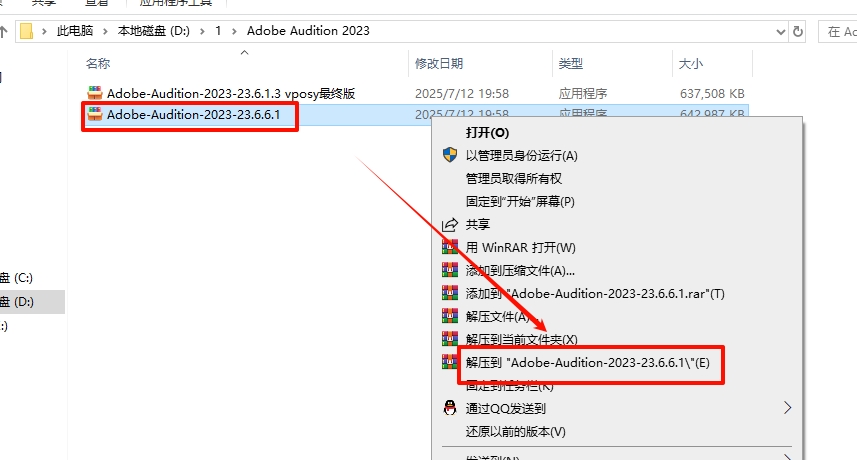Choose 用 WinRAR 打开(W)

pyautogui.click(x=617, y=247)
